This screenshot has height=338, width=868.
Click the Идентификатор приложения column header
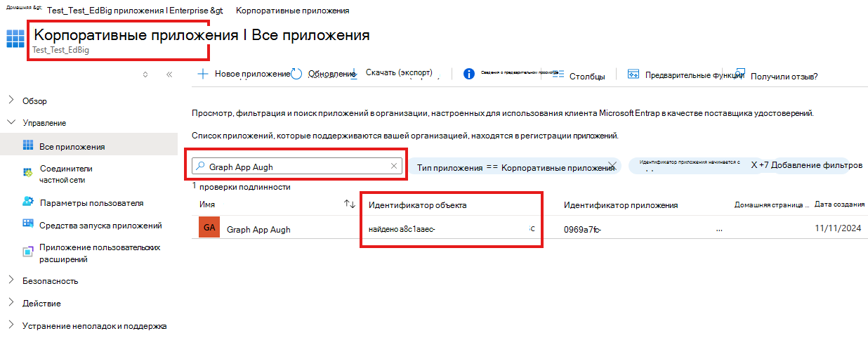tap(620, 204)
